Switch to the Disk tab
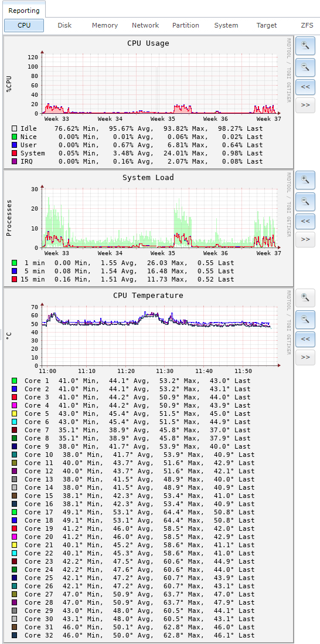Screen dimensions: 320x644 tap(64, 25)
